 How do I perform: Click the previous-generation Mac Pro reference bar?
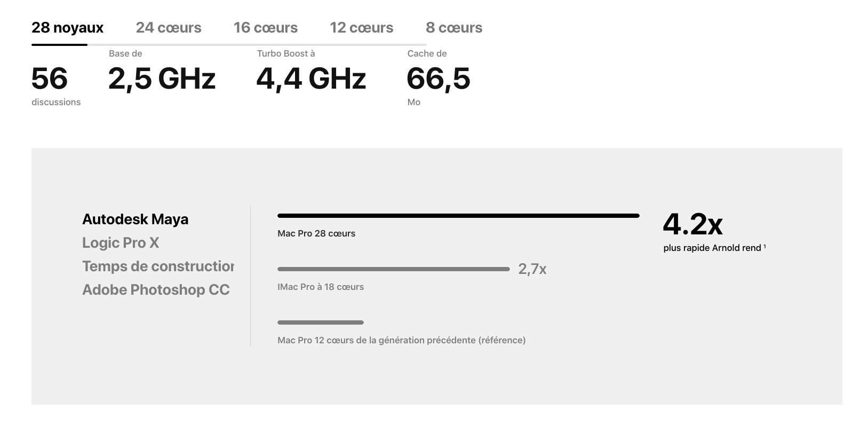point(321,322)
